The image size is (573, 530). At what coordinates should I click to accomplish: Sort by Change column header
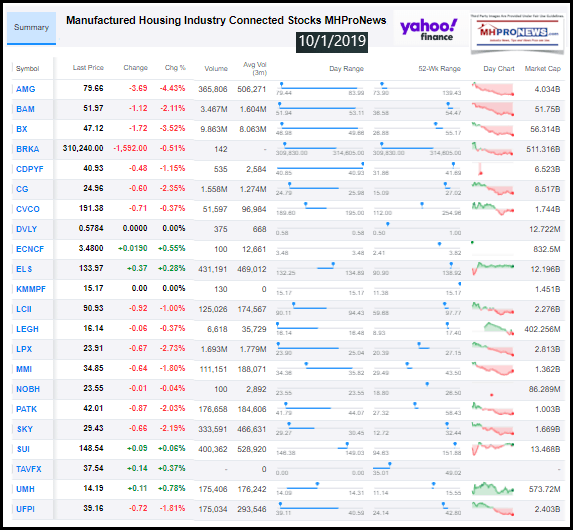136,68
